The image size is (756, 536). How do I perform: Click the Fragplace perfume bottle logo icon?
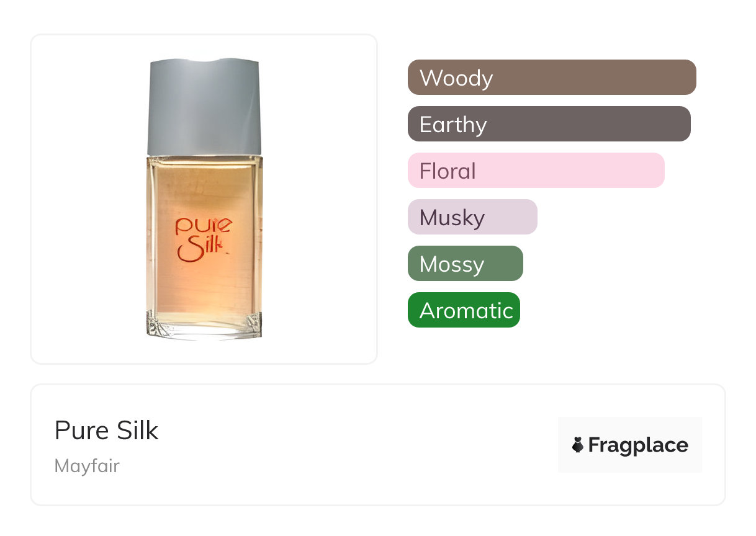pos(578,445)
